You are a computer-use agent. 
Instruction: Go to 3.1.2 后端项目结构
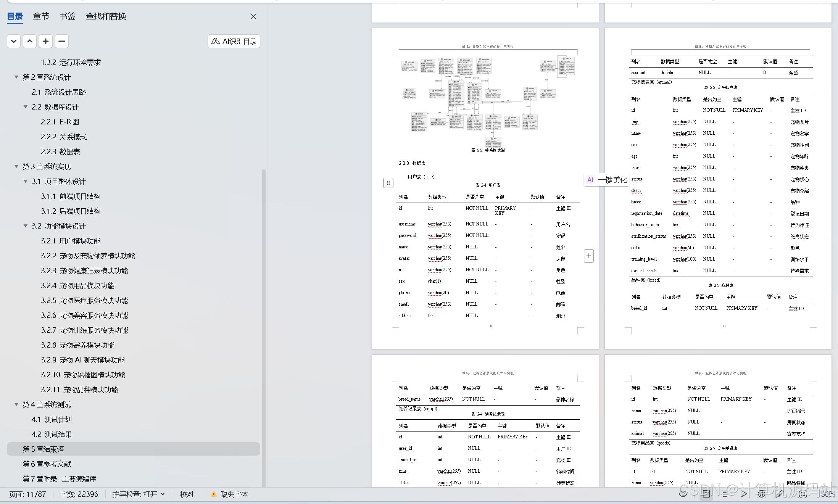pos(71,211)
